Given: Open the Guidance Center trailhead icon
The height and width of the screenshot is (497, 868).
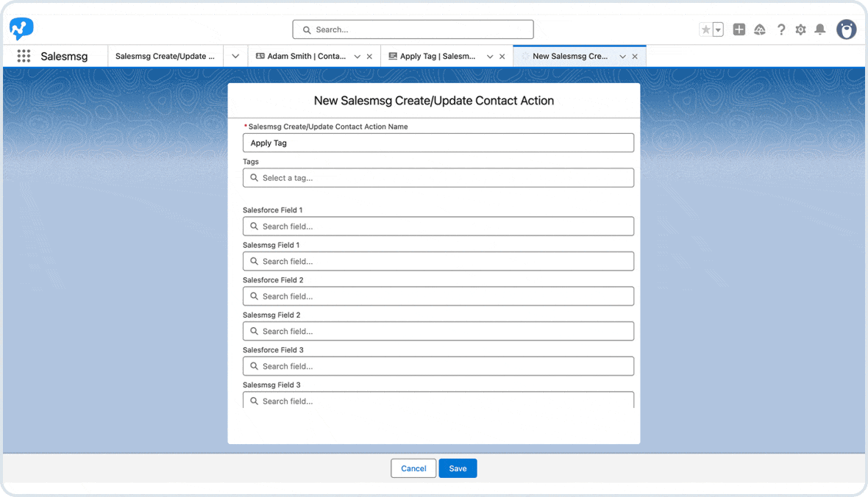Looking at the screenshot, I should 760,29.
